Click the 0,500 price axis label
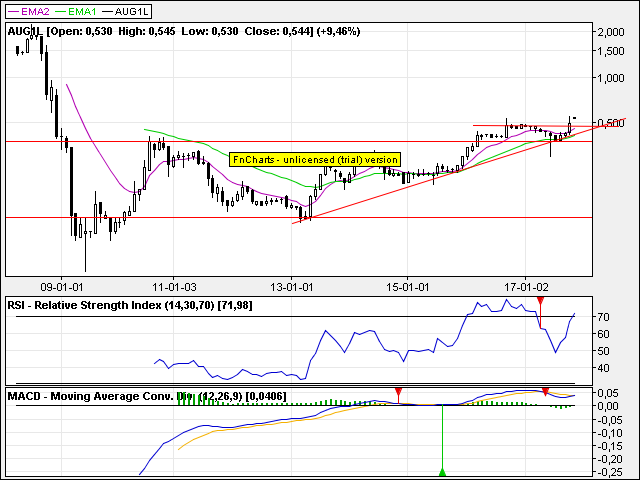 (611, 123)
